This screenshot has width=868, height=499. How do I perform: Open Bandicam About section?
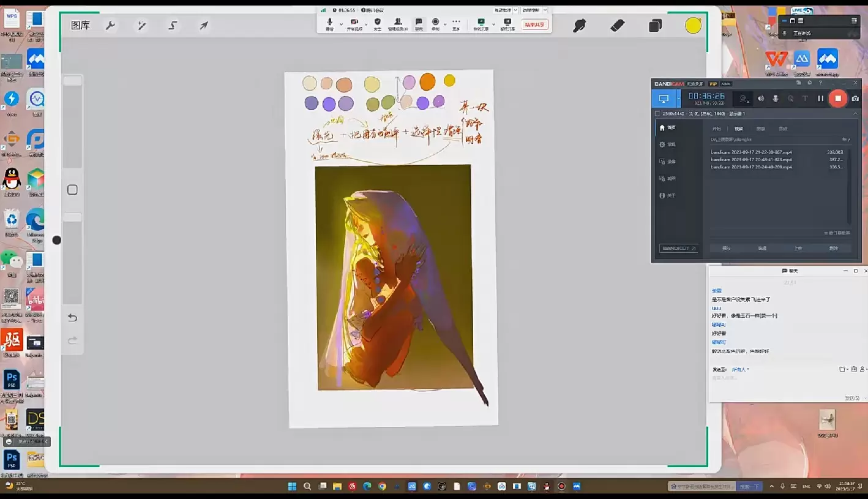(667, 195)
